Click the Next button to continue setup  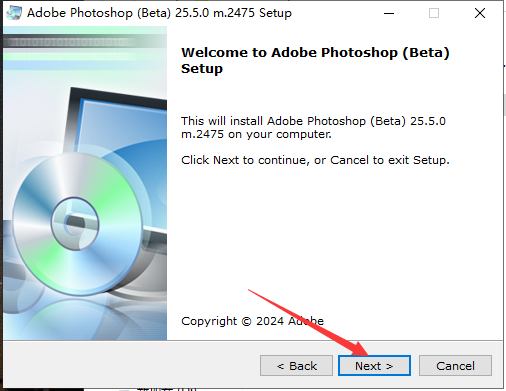coord(374,366)
